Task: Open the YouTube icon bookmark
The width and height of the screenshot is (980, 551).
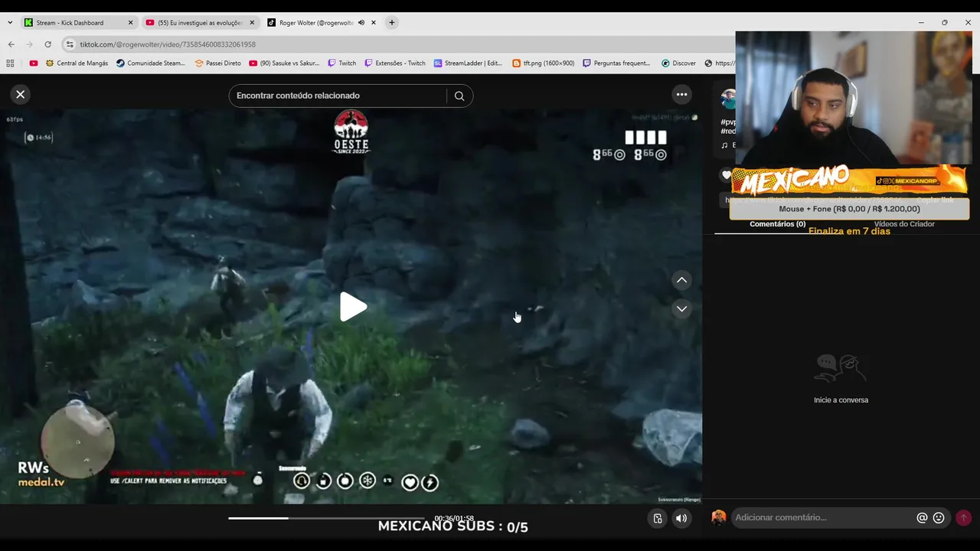Action: tap(34, 64)
